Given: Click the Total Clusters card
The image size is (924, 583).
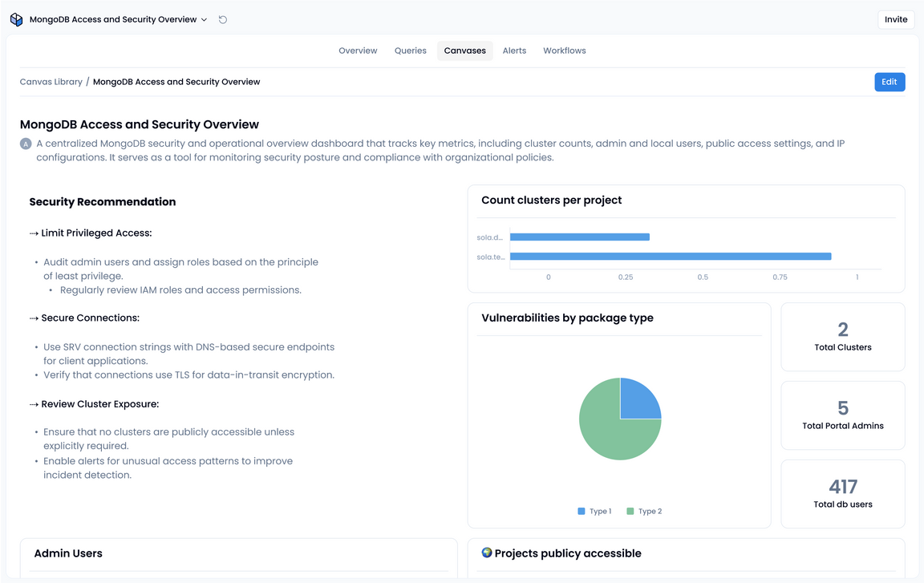Looking at the screenshot, I should (x=843, y=337).
